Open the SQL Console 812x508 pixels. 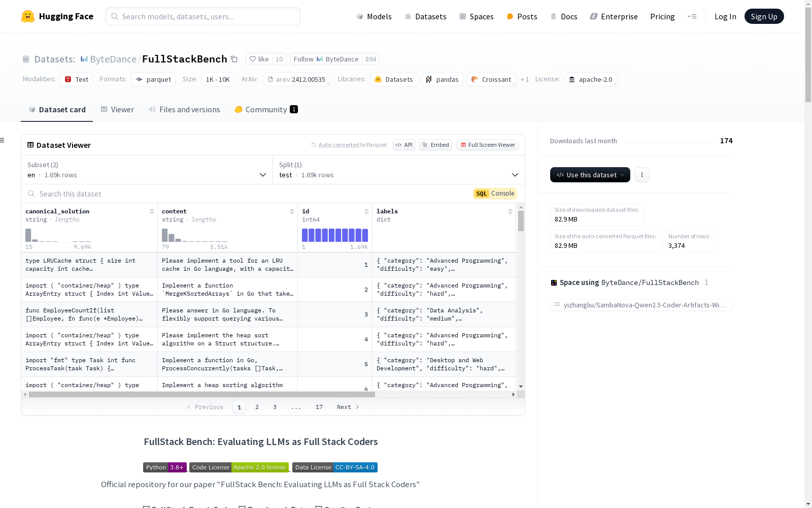coord(495,194)
